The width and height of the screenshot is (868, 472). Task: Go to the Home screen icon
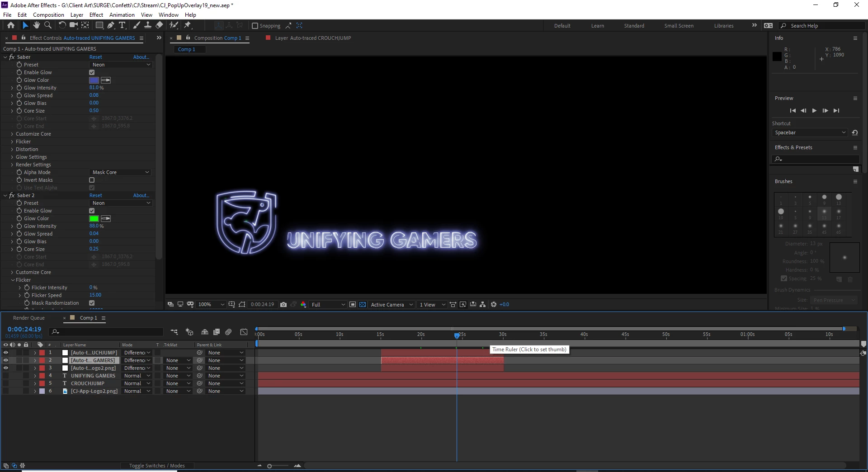pos(11,25)
